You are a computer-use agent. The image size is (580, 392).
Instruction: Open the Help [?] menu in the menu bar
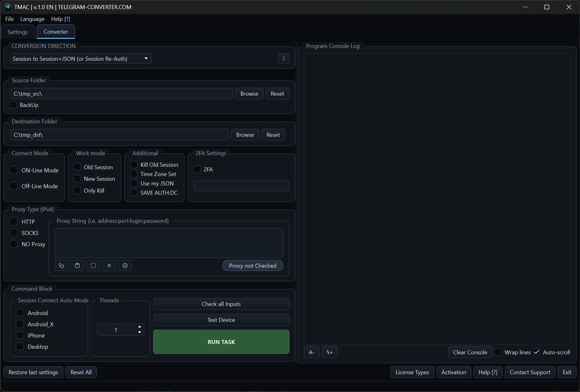(x=61, y=19)
